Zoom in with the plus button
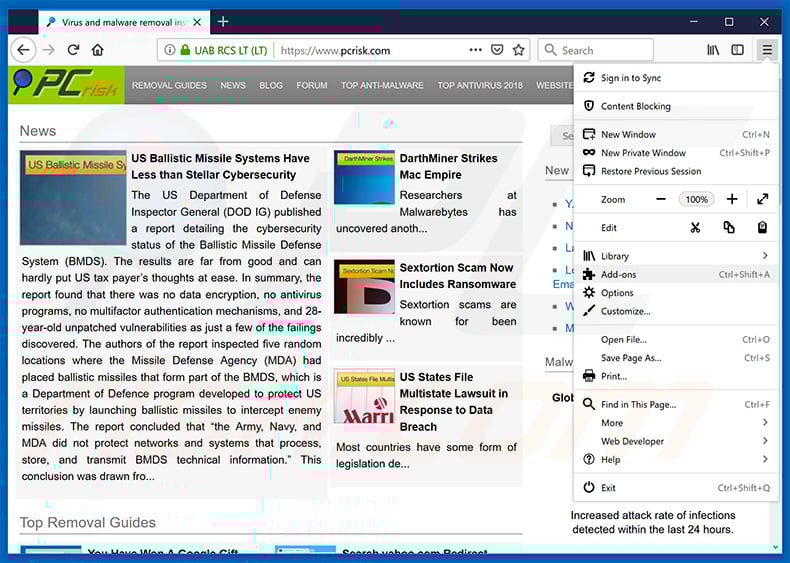The width and height of the screenshot is (790, 563). (x=732, y=199)
